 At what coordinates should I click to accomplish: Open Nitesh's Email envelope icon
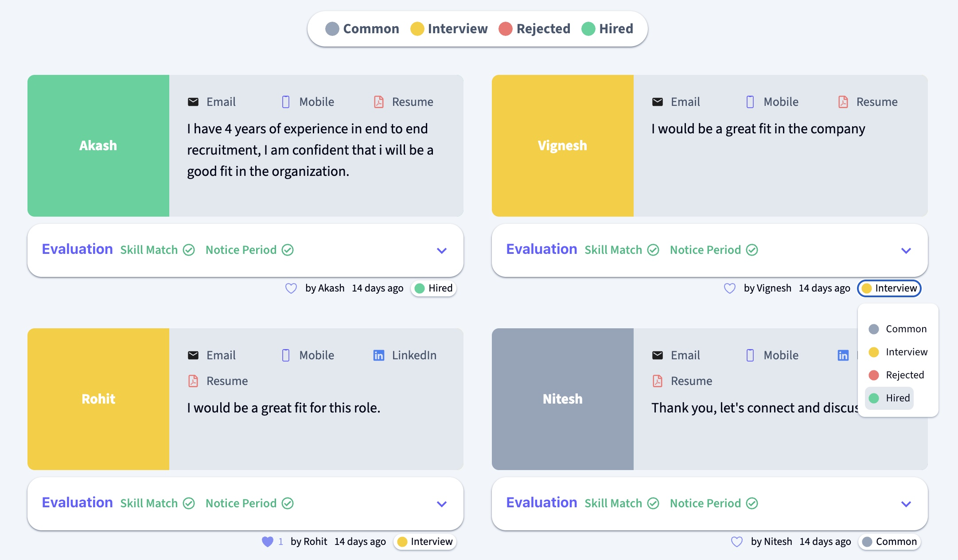coord(658,355)
